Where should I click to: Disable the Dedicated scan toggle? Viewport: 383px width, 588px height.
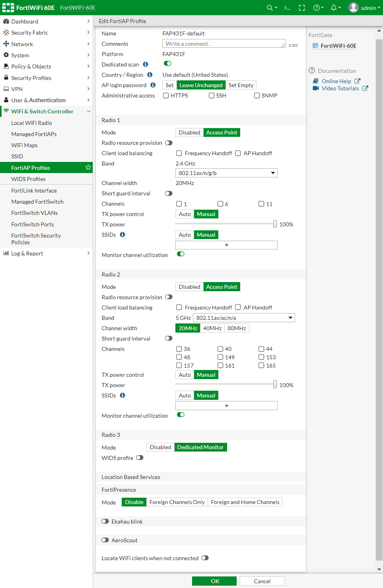tap(167, 63)
